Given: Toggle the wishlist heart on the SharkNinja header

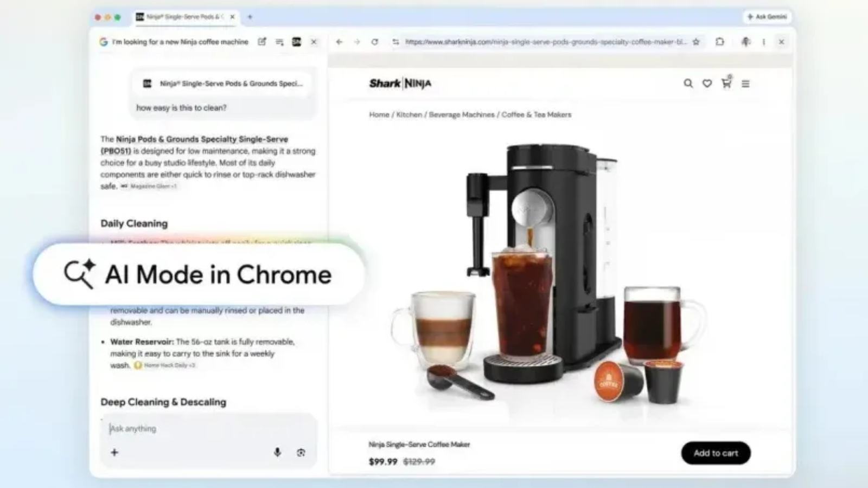Looking at the screenshot, I should (707, 84).
